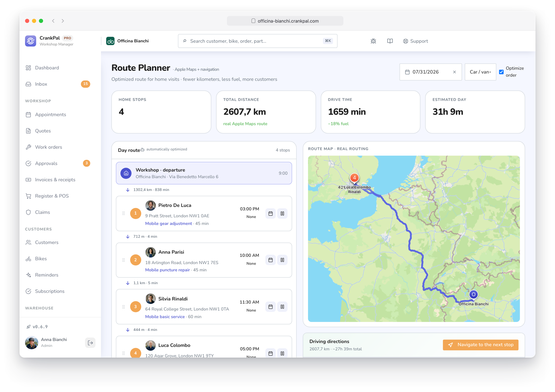Click Pietro De Luca's avatar photo

pyautogui.click(x=150, y=206)
